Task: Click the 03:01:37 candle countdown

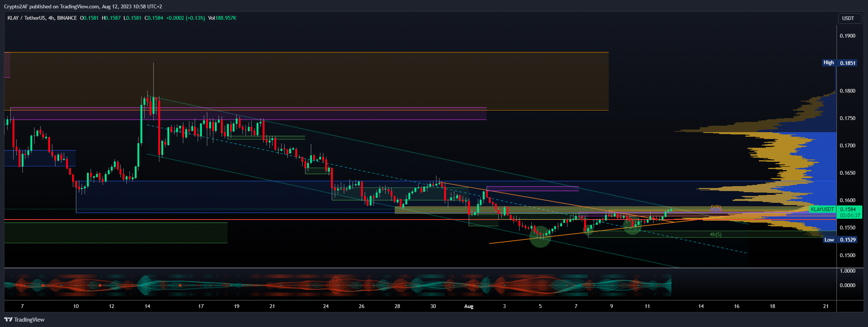Action: pos(850,215)
